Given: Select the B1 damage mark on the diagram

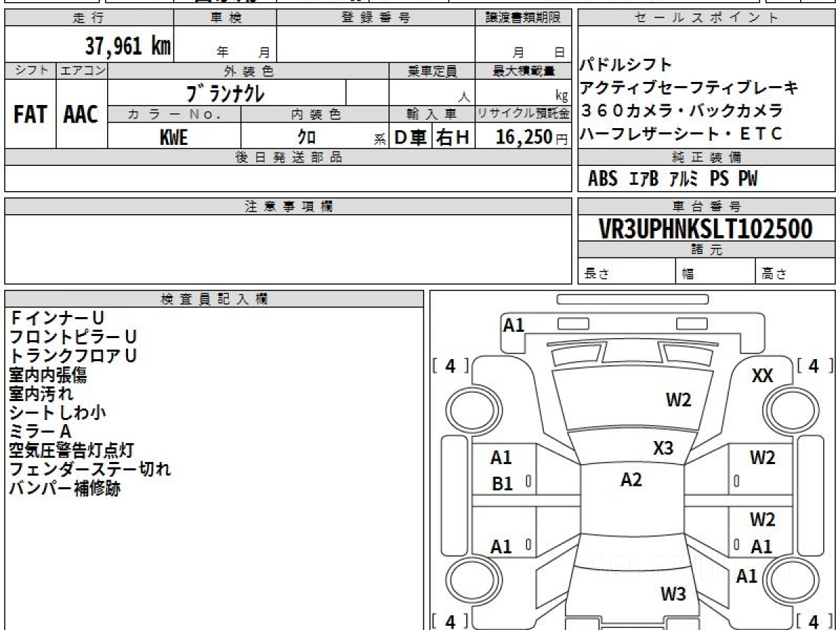Looking at the screenshot, I should coord(502,484).
